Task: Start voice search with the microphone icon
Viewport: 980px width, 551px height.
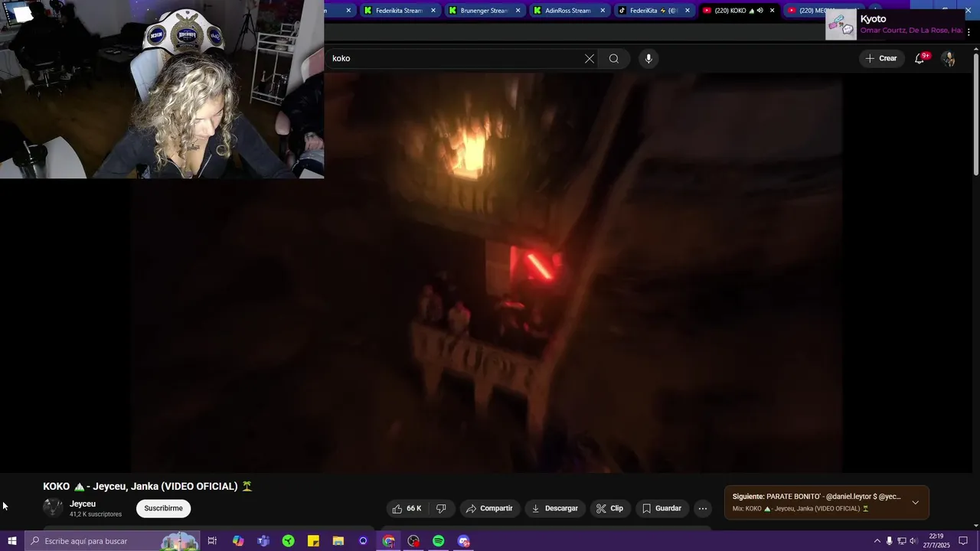Action: point(648,59)
